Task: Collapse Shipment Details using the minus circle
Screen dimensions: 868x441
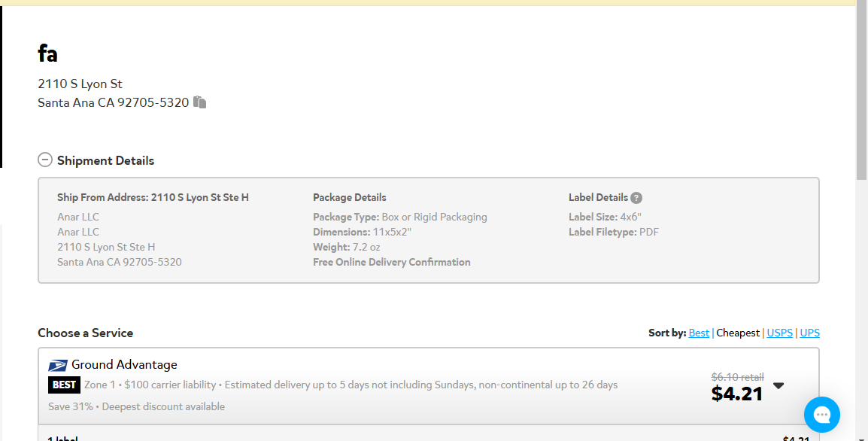Action: (45, 160)
